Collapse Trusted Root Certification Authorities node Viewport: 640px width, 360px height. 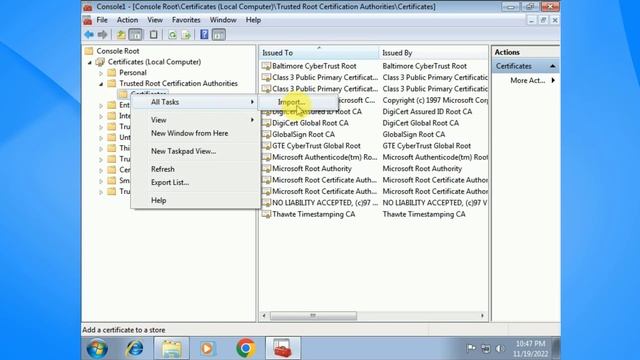coord(101,84)
